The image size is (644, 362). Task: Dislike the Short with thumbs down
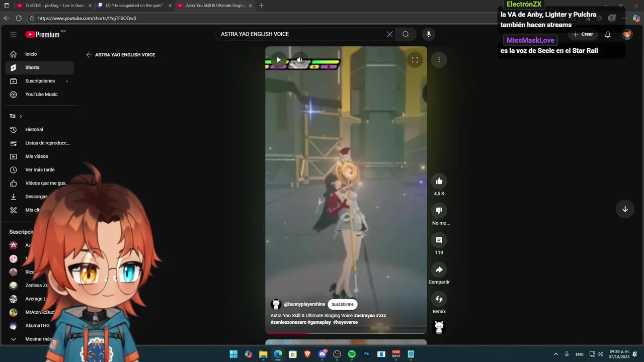tap(439, 211)
